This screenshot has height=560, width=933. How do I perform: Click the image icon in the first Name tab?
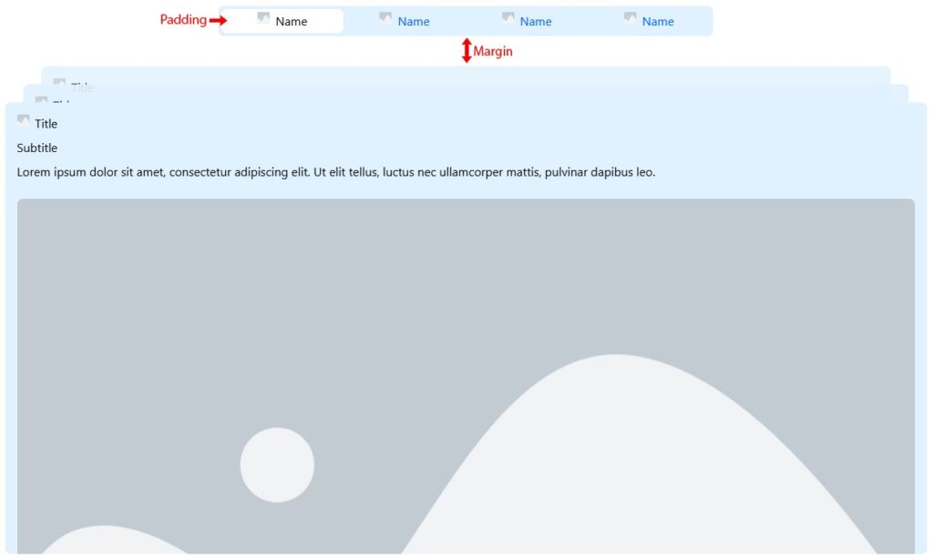[x=263, y=17]
